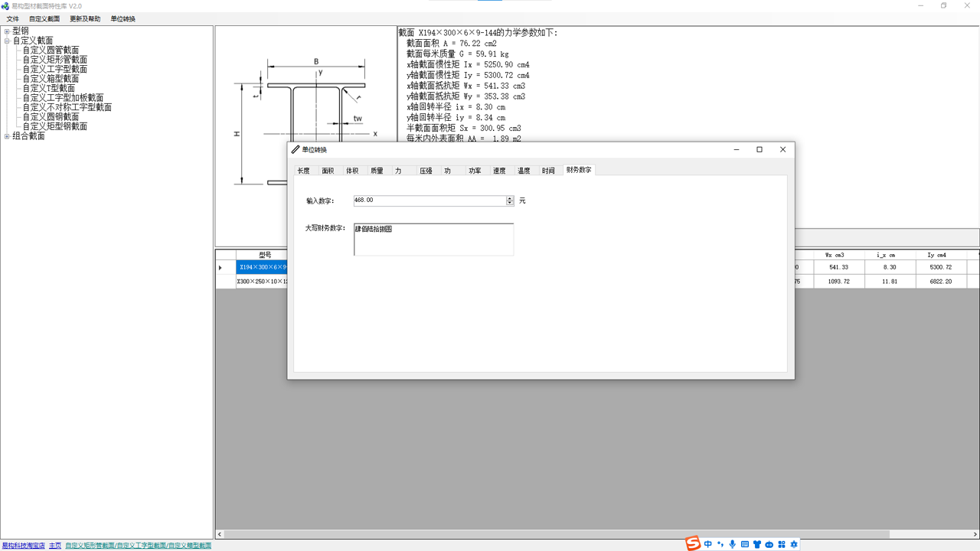Open the IME soft keyboard icon

745,544
